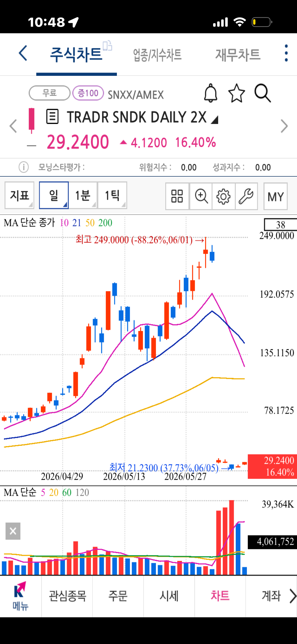Open the 관심종목 watchlist tab

coord(67,596)
